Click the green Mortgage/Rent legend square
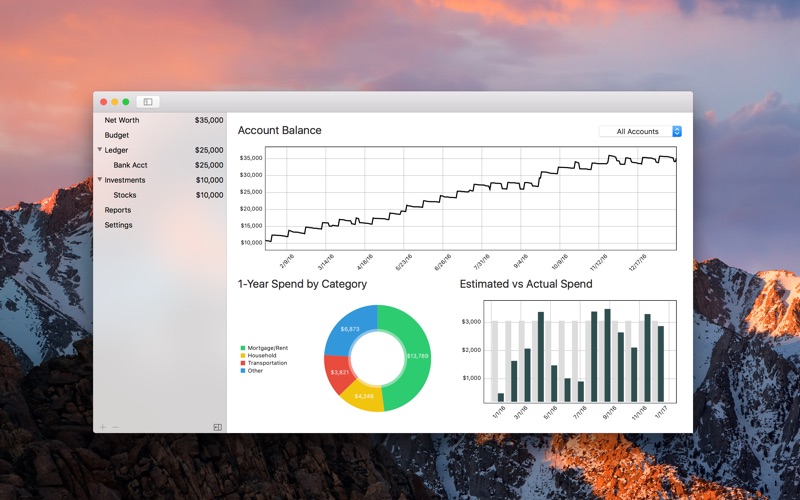The height and width of the screenshot is (500, 800). coord(243,348)
